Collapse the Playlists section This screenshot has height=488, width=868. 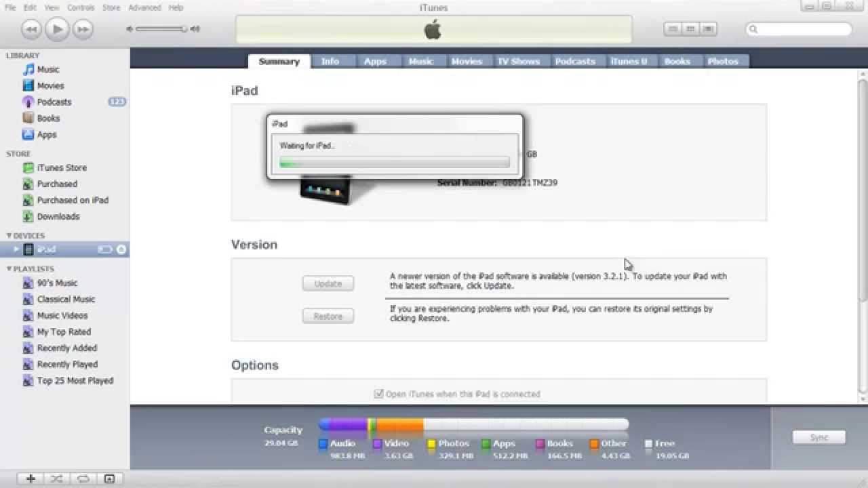[9, 269]
